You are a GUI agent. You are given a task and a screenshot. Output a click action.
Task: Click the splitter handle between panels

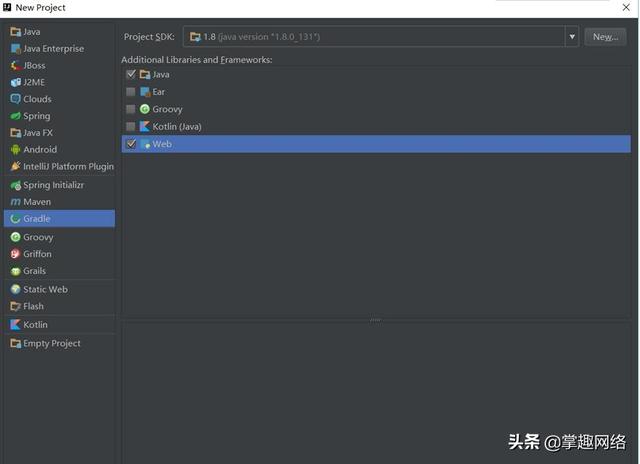coord(376,320)
